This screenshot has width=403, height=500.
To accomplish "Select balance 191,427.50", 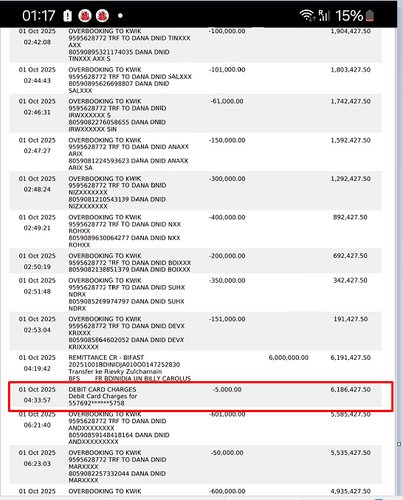I will 351,319.
